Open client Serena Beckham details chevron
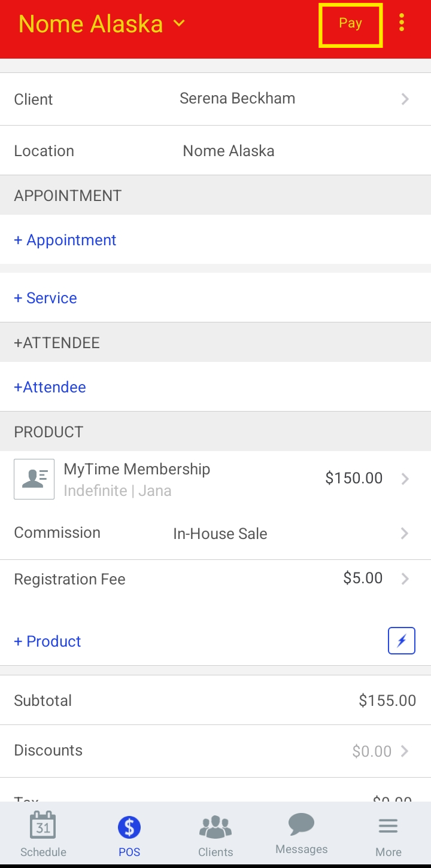This screenshot has height=868, width=431. click(405, 99)
